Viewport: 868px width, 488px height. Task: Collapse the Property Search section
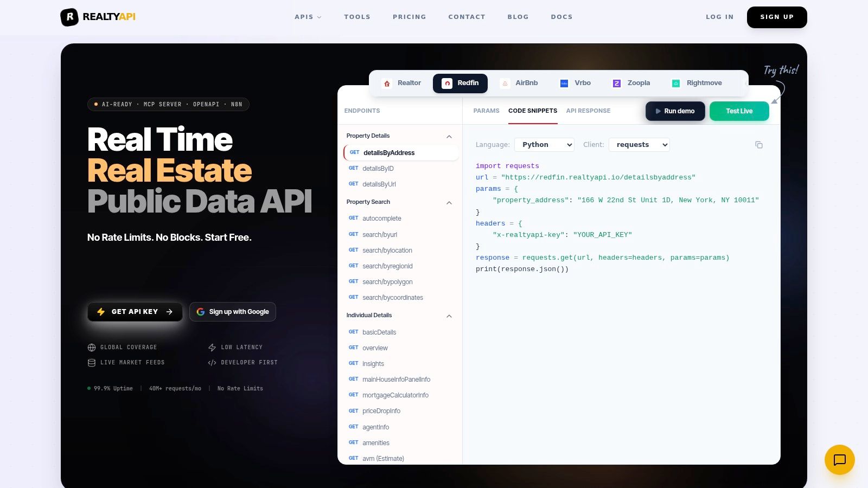pyautogui.click(x=399, y=202)
